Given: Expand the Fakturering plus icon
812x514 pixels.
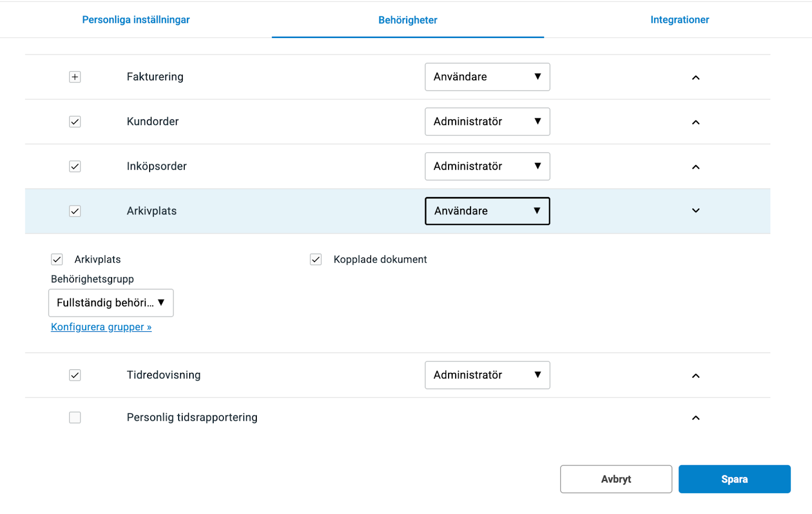Looking at the screenshot, I should [75, 77].
